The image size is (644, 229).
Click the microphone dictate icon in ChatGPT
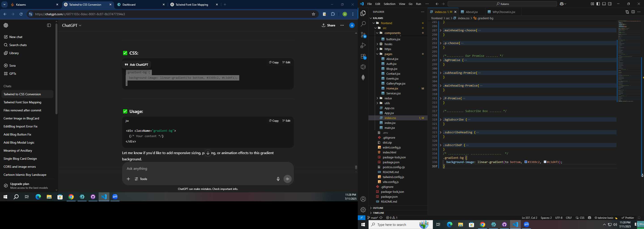coord(278,179)
